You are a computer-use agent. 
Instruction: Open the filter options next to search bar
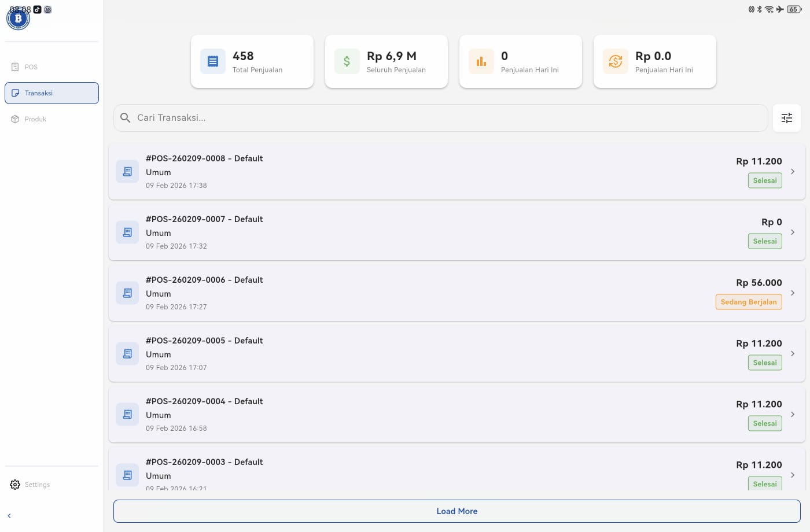[x=787, y=118]
